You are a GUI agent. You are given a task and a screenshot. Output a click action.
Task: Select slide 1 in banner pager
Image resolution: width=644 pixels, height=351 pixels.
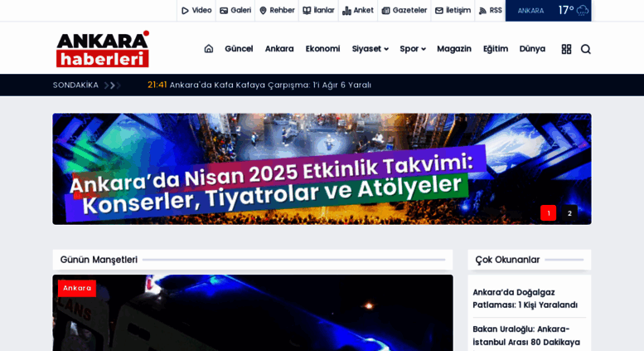[549, 213]
